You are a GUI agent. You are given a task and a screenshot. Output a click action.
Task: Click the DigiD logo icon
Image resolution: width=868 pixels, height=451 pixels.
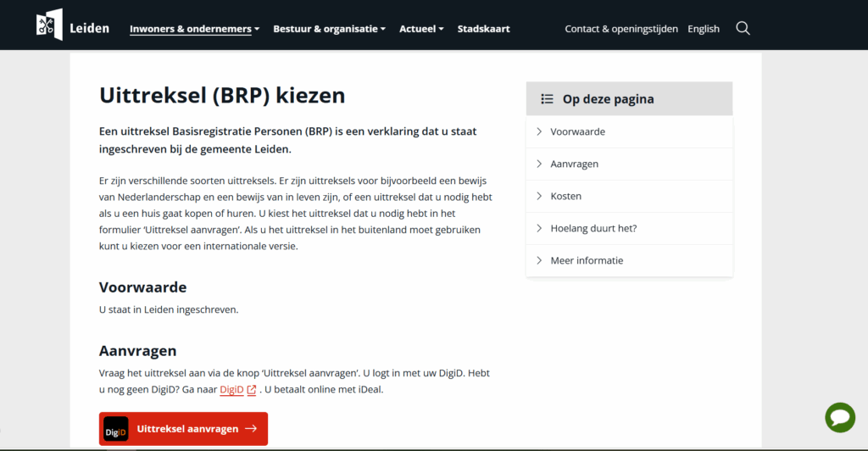coord(116,429)
